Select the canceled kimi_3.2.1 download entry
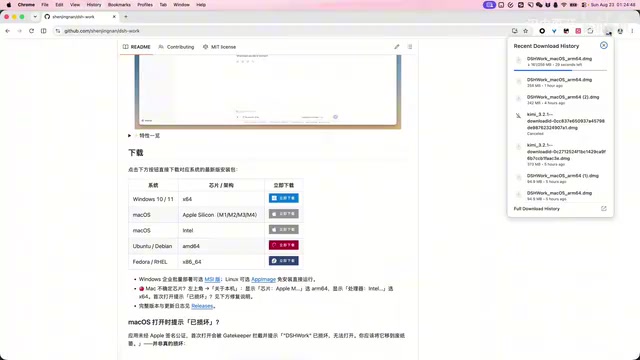Image resolution: width=640 pixels, height=360 pixels. tap(560, 124)
